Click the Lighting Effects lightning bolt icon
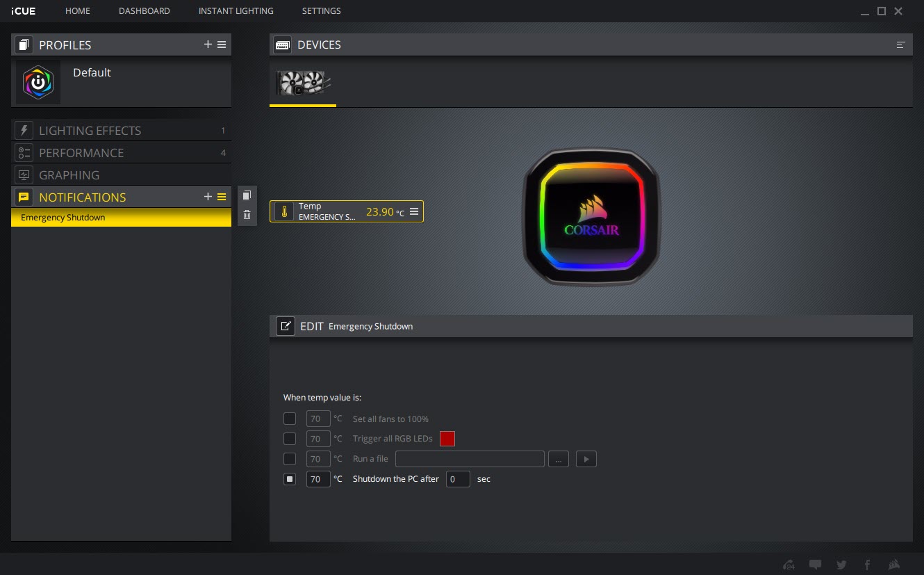Viewport: 924px width, 575px height. click(24, 131)
